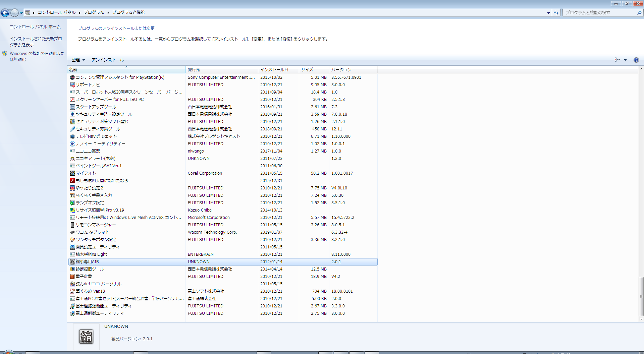Screen dimensions: 644x354
Task: Click the セキュリティ対策ツール icon
Action: (x=72, y=129)
